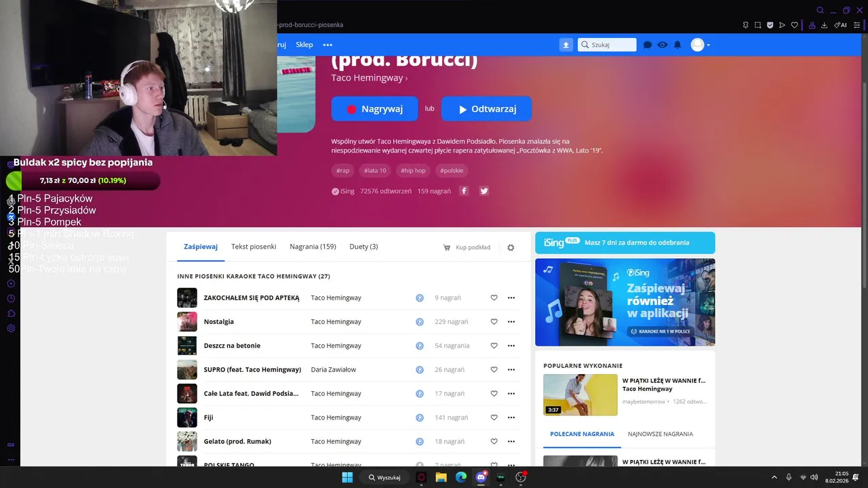
Task: Open the Discord icon on the taskbar
Action: [481, 477]
